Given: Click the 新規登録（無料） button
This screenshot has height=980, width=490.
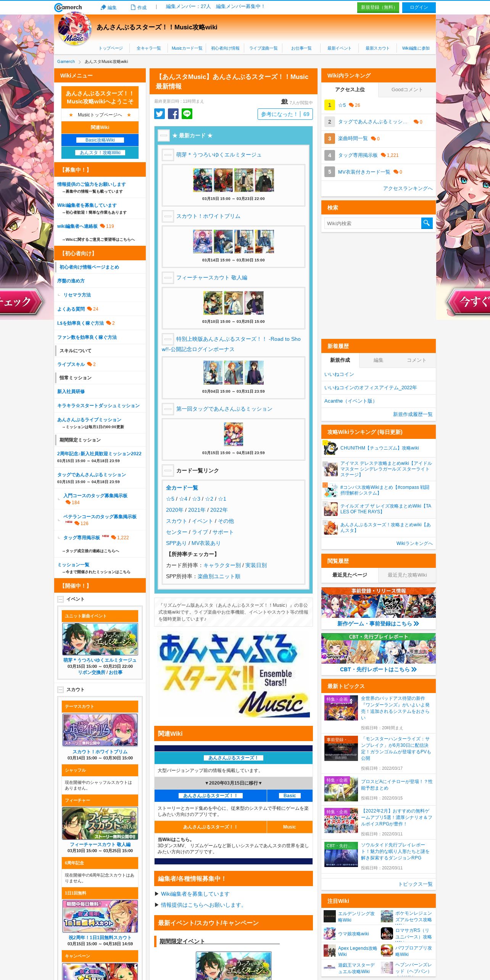Looking at the screenshot, I should coord(378,7).
